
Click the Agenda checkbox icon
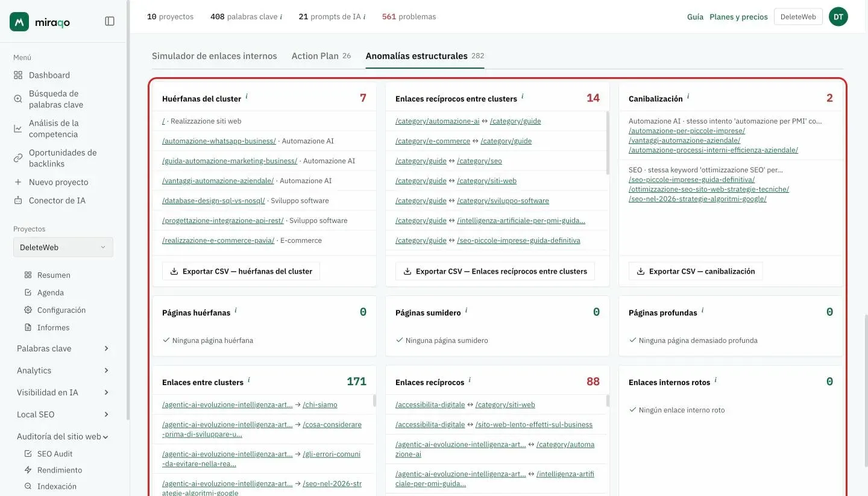tap(28, 292)
